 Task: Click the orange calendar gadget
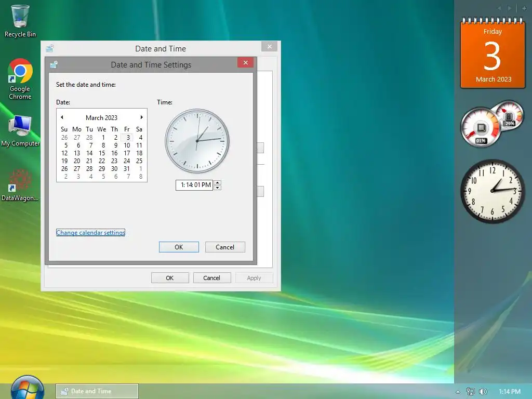click(x=493, y=52)
